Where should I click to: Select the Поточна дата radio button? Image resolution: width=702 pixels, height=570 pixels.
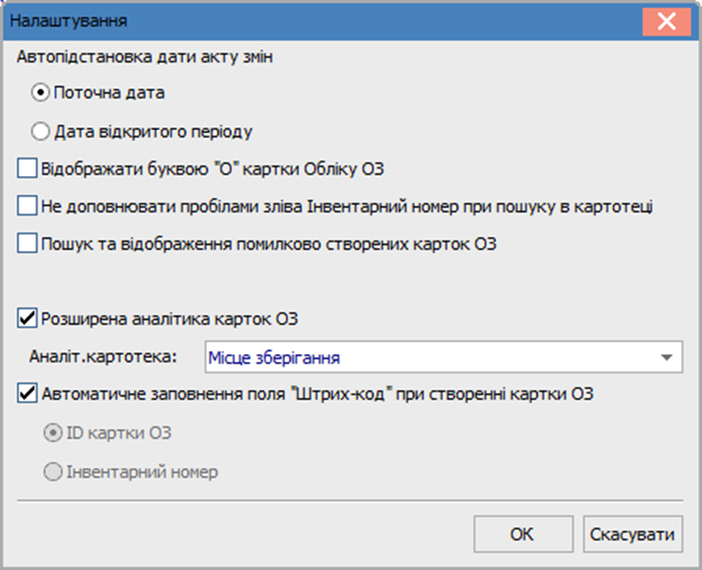pyautogui.click(x=40, y=93)
